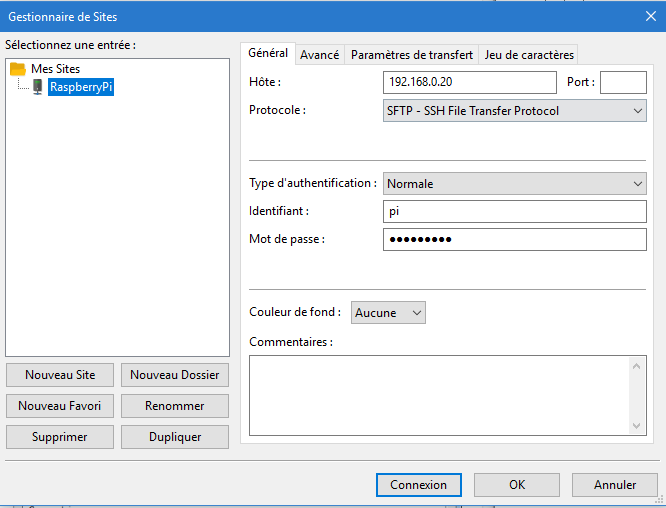Select the RaspberryPi site entry

(x=81, y=87)
